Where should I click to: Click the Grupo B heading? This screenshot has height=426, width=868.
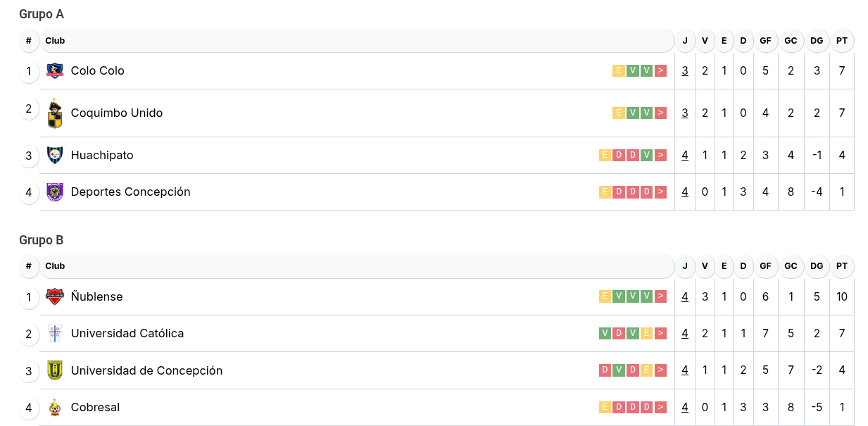click(42, 240)
